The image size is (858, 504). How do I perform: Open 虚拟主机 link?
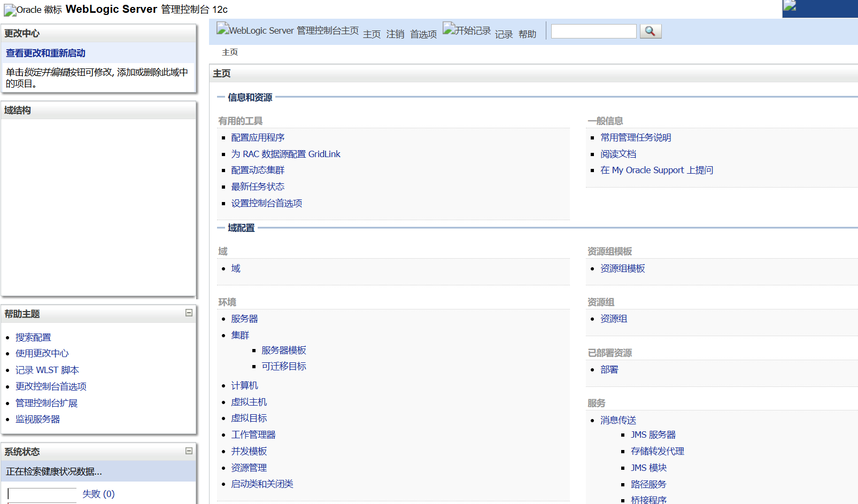(249, 402)
